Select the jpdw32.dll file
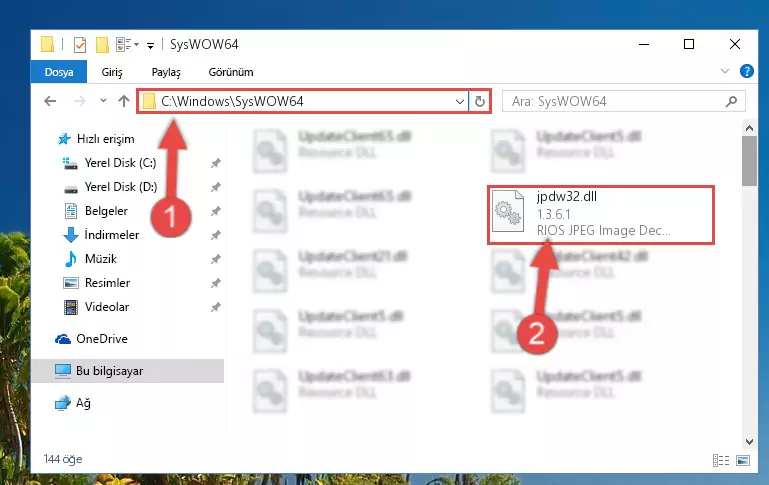The image size is (769, 485). 601,214
